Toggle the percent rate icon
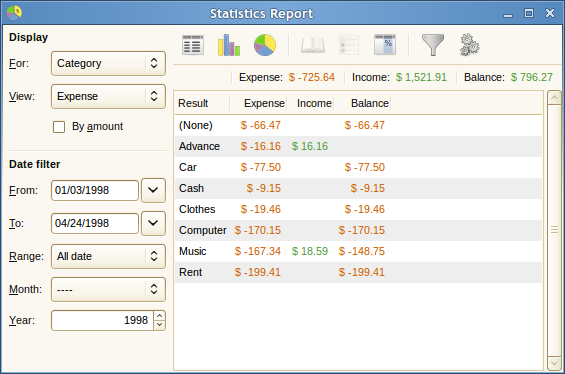 [x=385, y=45]
